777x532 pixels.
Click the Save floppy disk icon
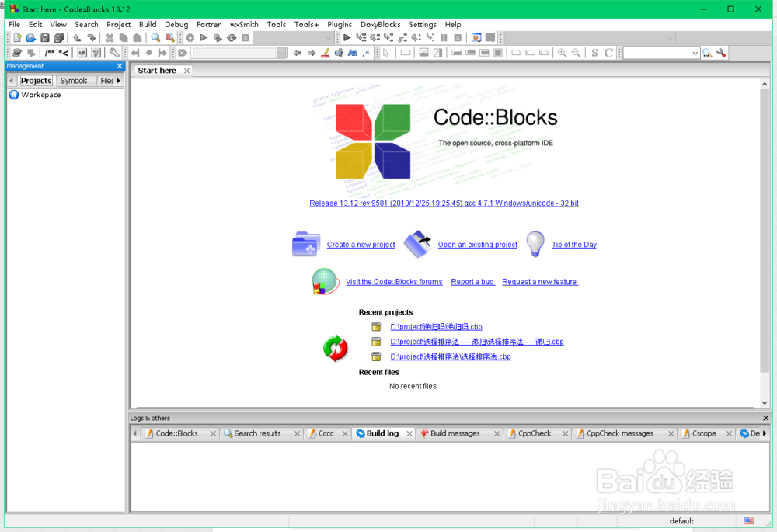44,37
